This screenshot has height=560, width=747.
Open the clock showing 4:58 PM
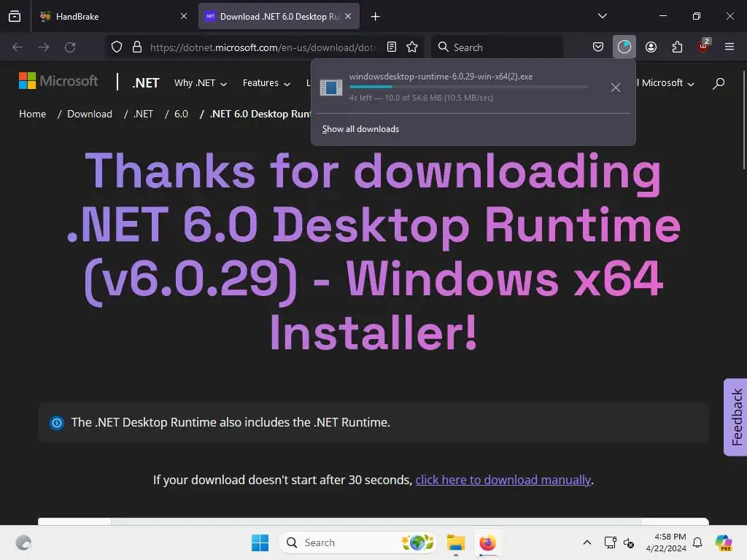666,542
